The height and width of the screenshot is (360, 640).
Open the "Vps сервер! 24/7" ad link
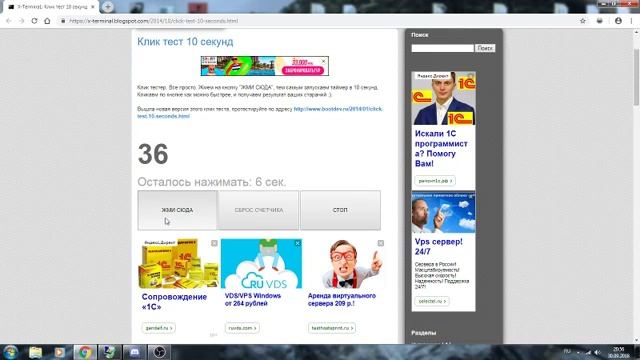439,247
